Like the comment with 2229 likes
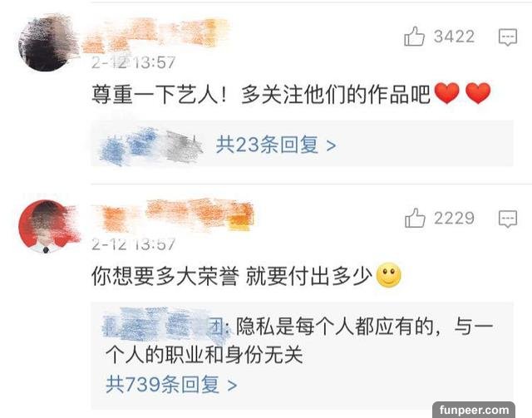This screenshot has width=532, height=418. (415, 218)
